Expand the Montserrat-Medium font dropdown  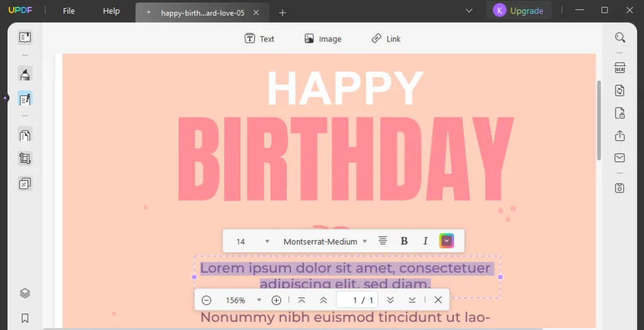click(x=325, y=241)
